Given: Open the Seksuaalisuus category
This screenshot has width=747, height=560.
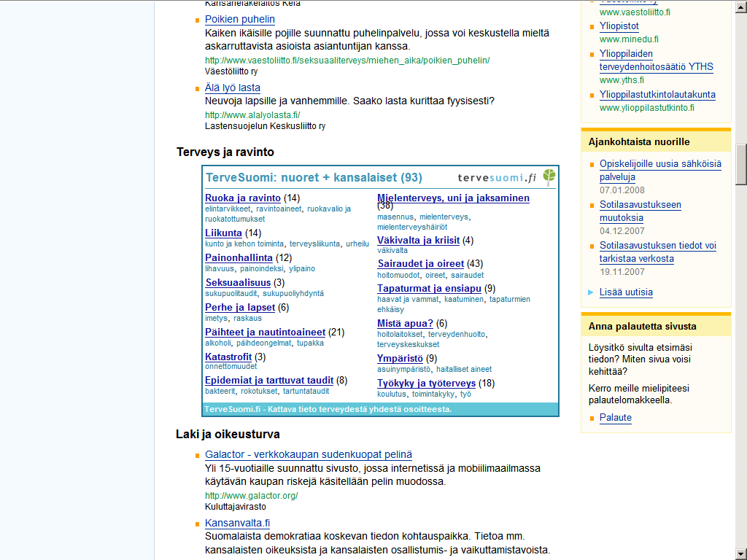Looking at the screenshot, I should [x=239, y=283].
